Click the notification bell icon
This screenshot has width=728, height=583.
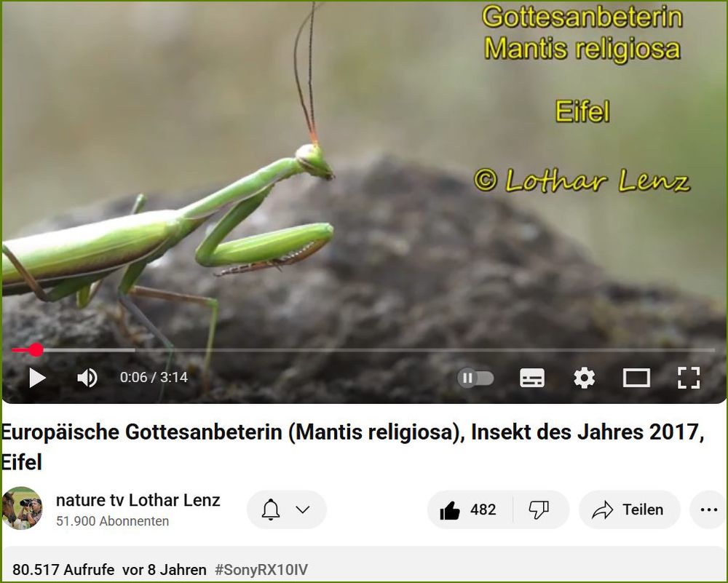pos(271,510)
